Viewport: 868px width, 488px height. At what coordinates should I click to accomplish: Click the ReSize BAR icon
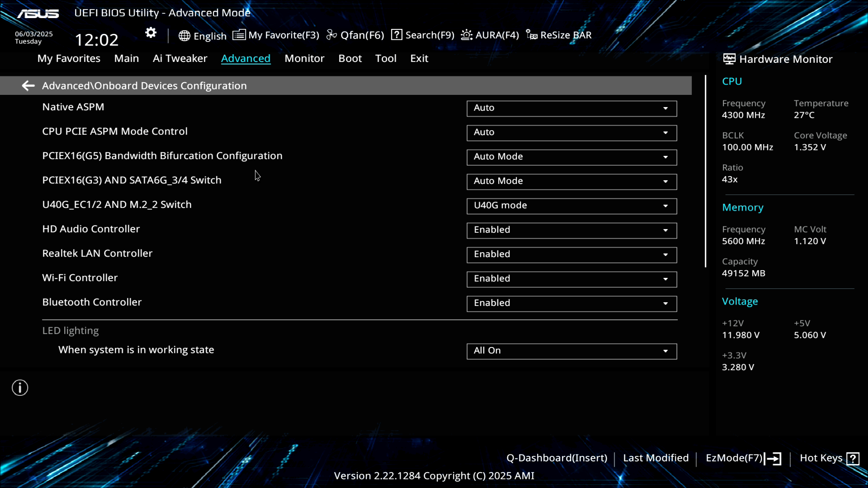click(532, 35)
